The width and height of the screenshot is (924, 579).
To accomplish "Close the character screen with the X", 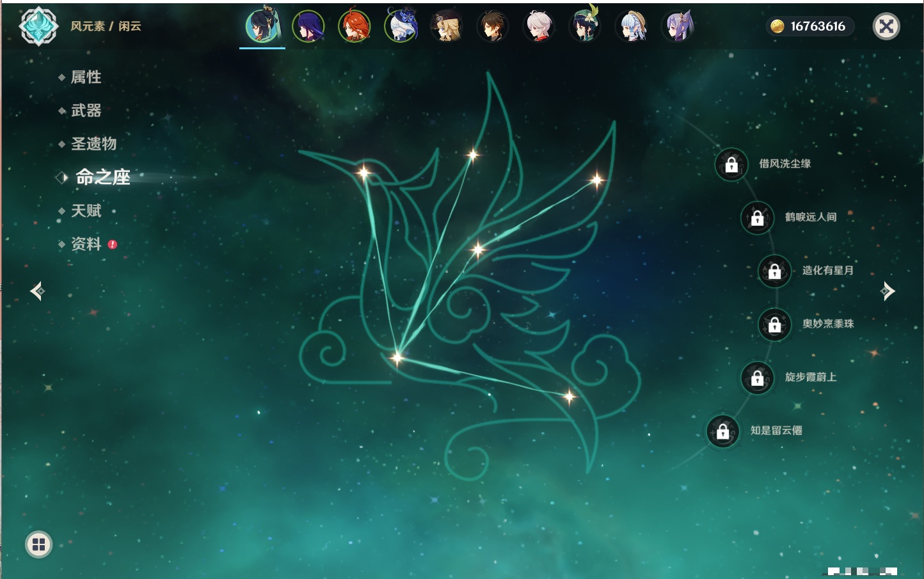I will [x=886, y=26].
